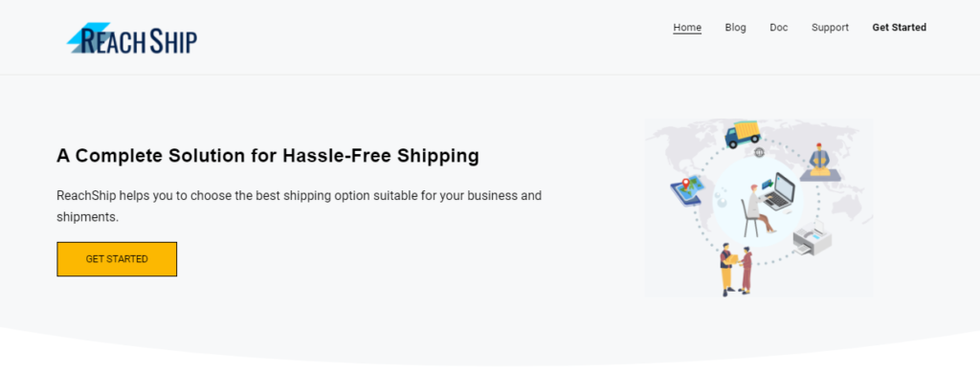Go to the Blog page
The image size is (980, 373).
[x=736, y=28]
